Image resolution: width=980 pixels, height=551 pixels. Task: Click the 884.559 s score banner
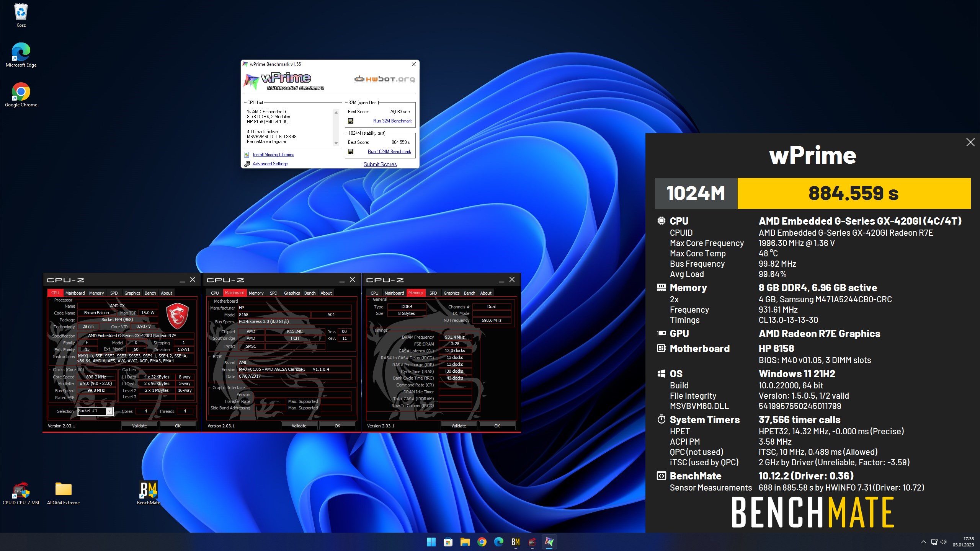[x=854, y=193]
